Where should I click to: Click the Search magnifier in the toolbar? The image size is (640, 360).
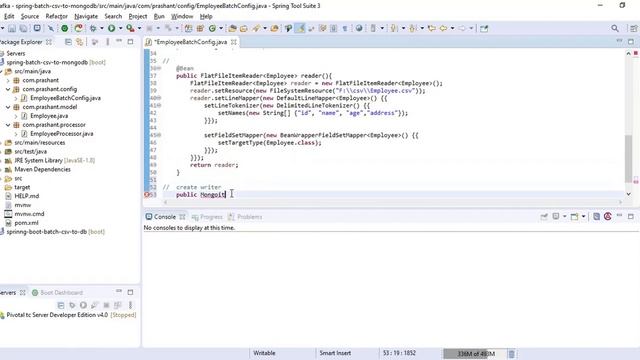pyautogui.click(x=615, y=29)
